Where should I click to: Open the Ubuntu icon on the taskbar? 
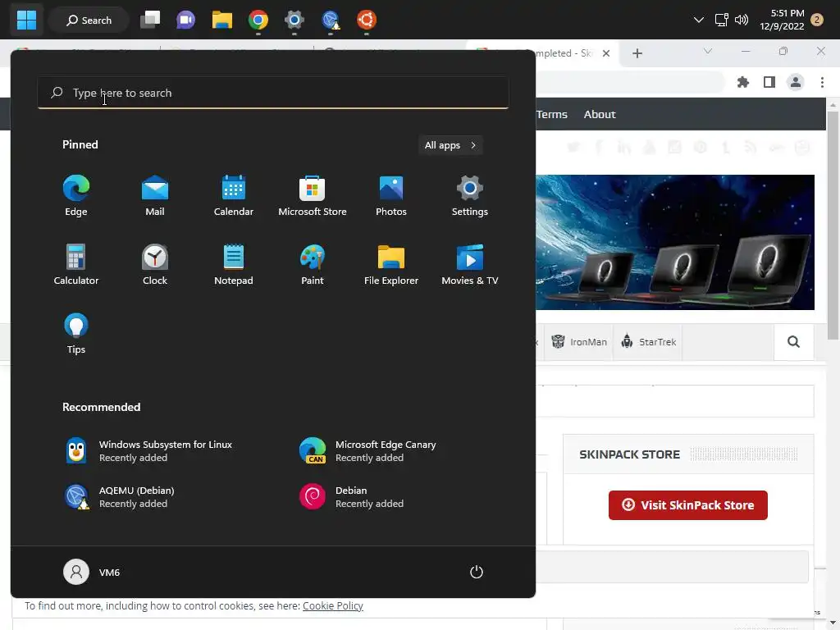coord(367,21)
